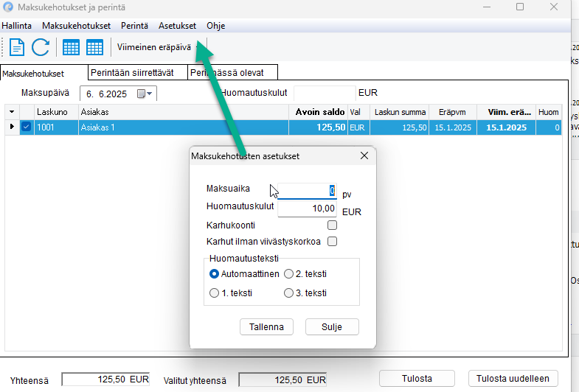
Task: Open the Ohje menu
Action: [215, 26]
